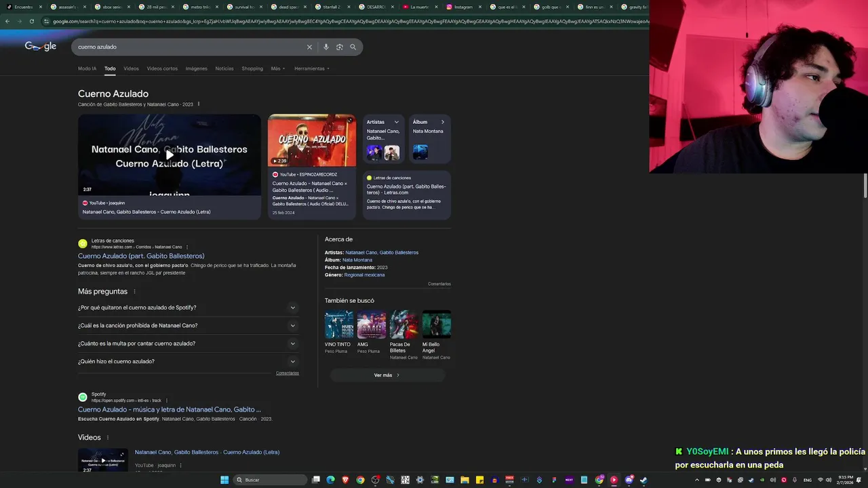
Task: Switch to the Shopping tab
Action: point(252,68)
